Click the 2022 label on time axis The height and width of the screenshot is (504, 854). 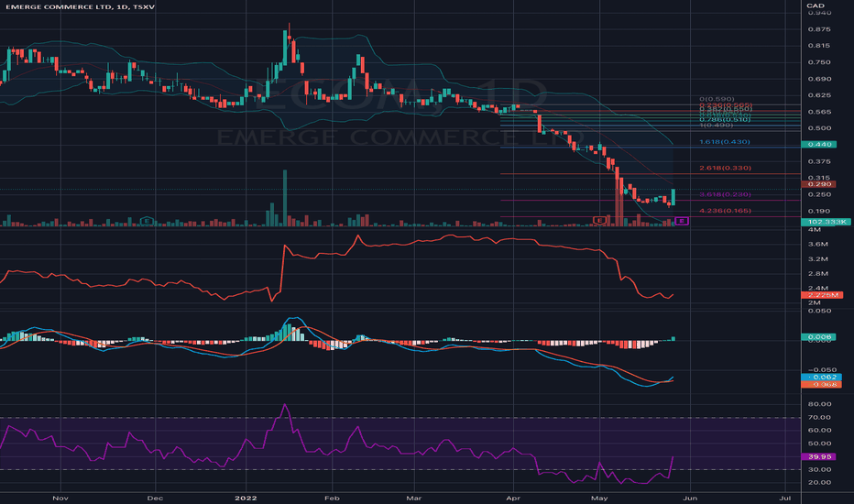(246, 498)
